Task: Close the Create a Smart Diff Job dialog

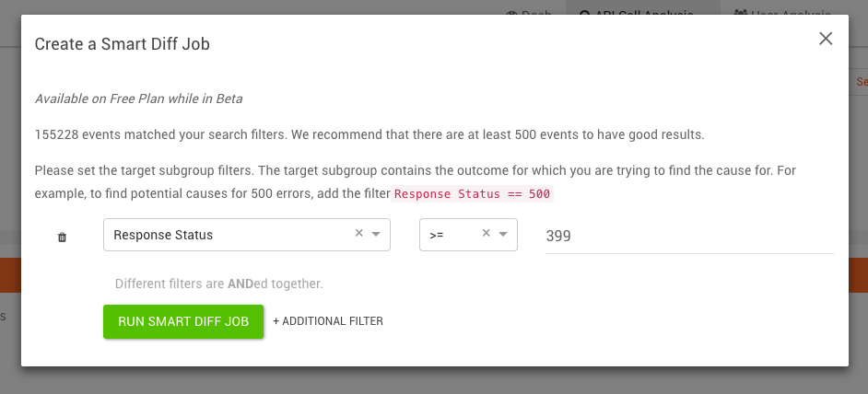Action: pos(826,38)
